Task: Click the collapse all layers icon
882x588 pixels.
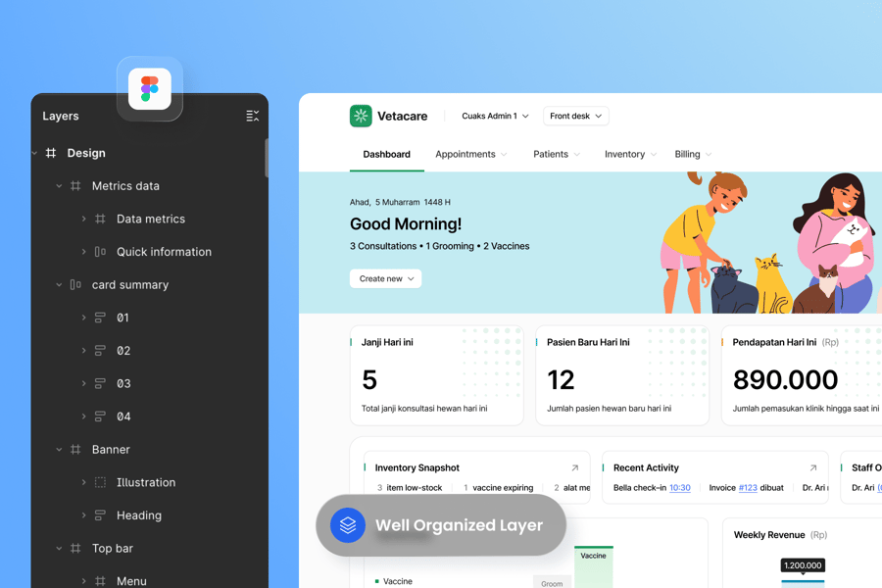Action: pos(252,116)
